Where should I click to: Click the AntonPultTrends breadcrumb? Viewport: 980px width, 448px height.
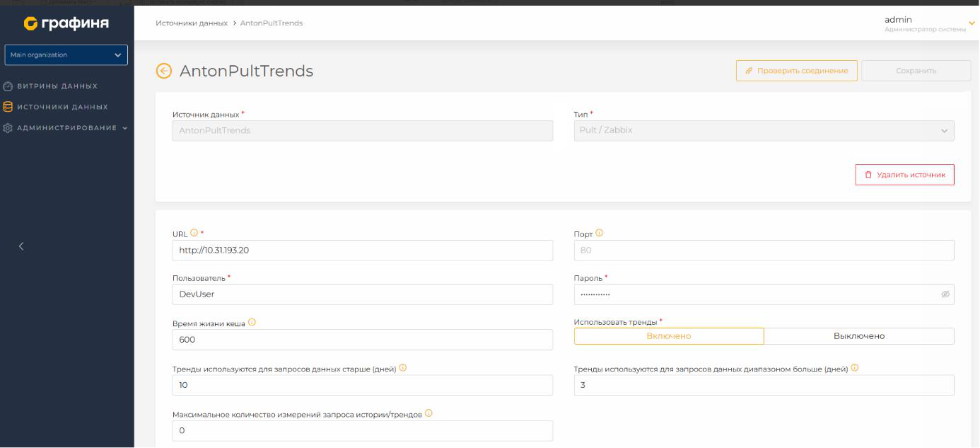pos(272,23)
